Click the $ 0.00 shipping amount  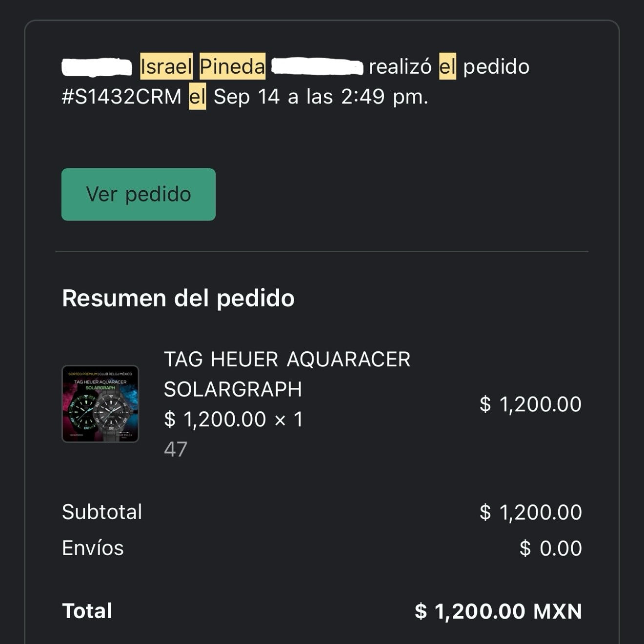pos(550,548)
